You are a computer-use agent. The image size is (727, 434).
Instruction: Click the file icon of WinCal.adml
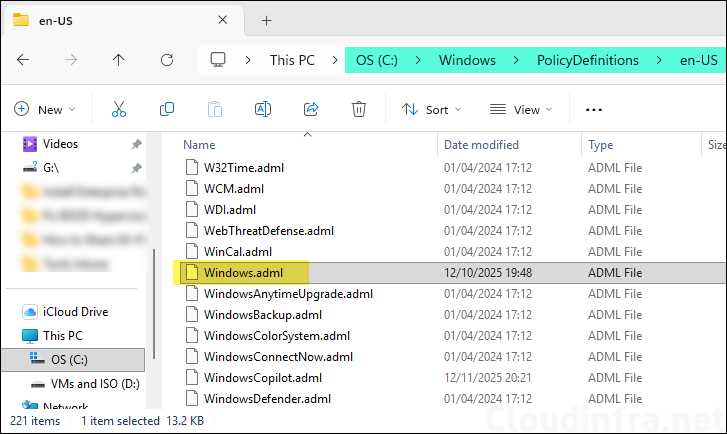click(192, 251)
